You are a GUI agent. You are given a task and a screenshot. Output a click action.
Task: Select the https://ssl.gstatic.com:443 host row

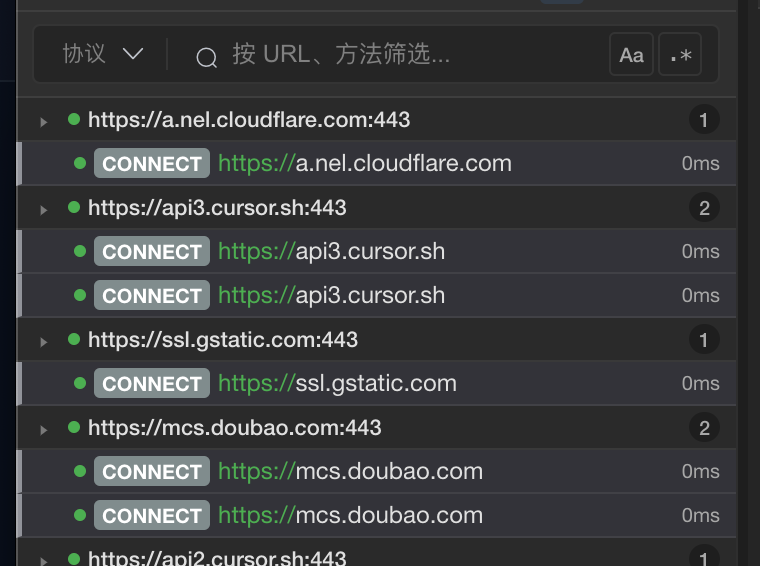tap(377, 339)
